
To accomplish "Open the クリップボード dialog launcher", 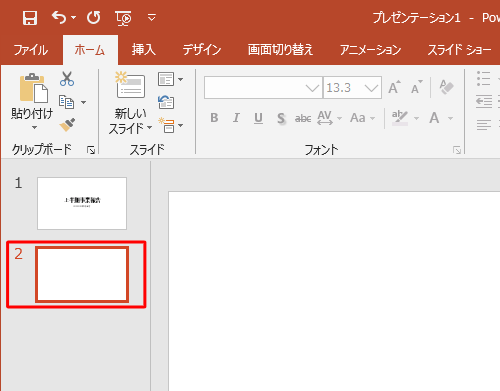I will (x=91, y=150).
